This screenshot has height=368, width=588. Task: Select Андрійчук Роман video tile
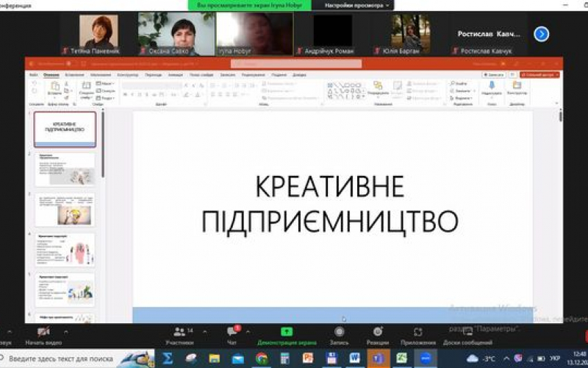[333, 35]
